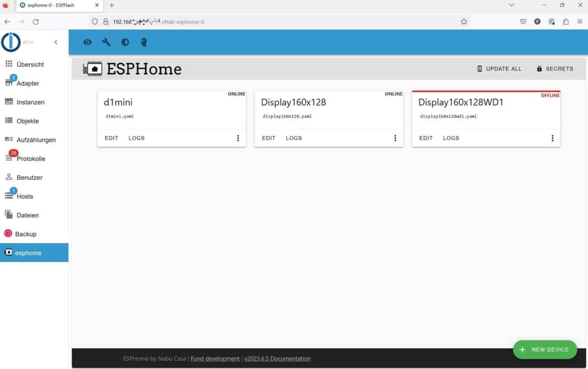Switch to the Objekte sidebar entry
The height and width of the screenshot is (369, 588).
click(26, 121)
